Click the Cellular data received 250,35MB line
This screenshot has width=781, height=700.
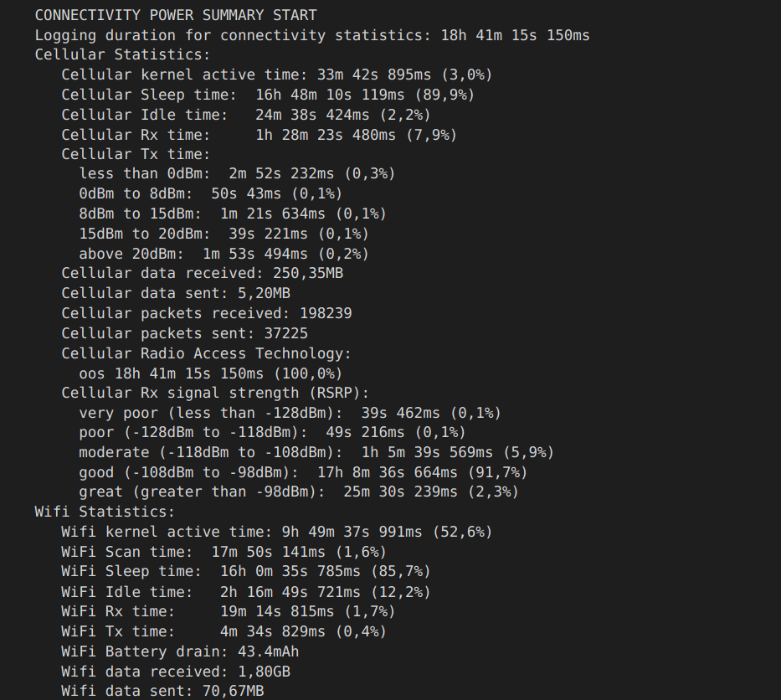(202, 273)
